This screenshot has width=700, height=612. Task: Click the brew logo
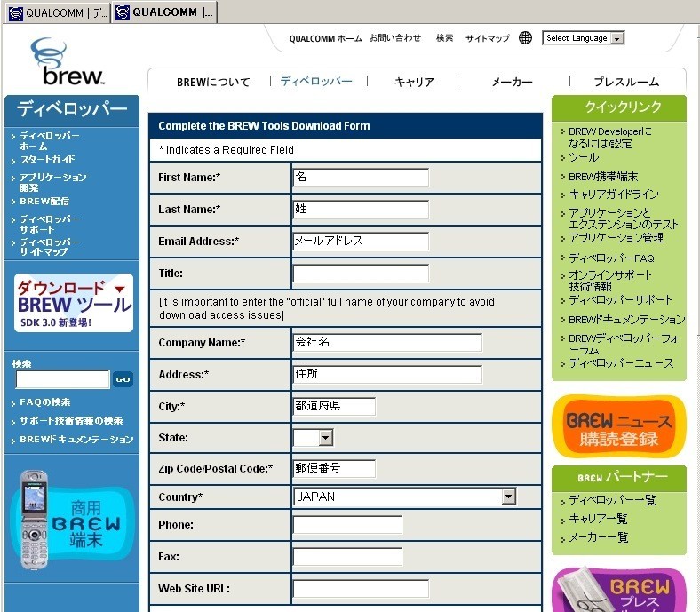pyautogui.click(x=67, y=61)
